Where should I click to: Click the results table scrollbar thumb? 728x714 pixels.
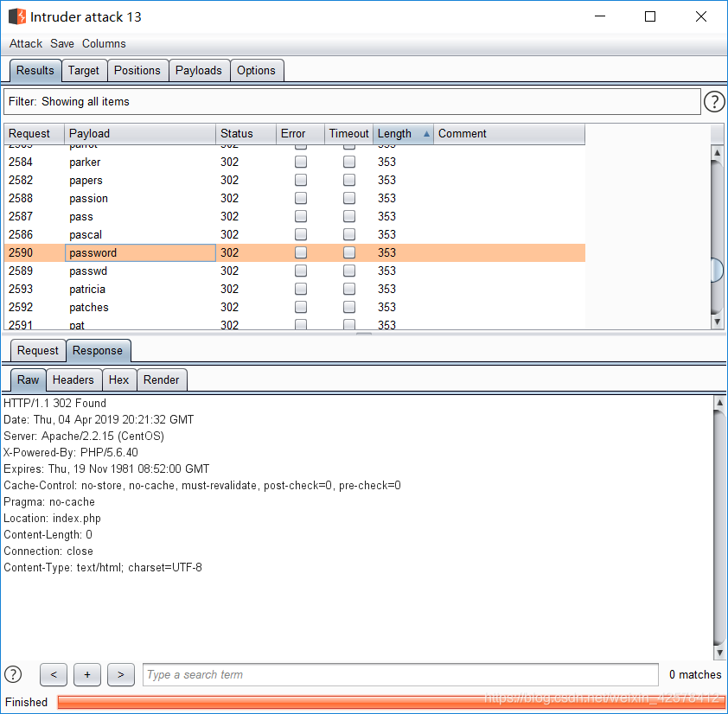point(718,270)
